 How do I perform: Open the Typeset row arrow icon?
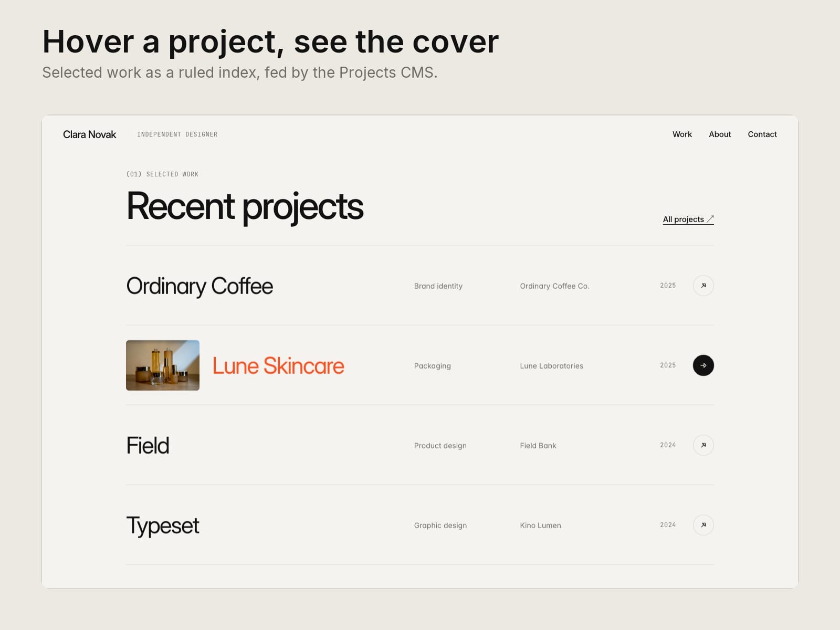tap(703, 525)
